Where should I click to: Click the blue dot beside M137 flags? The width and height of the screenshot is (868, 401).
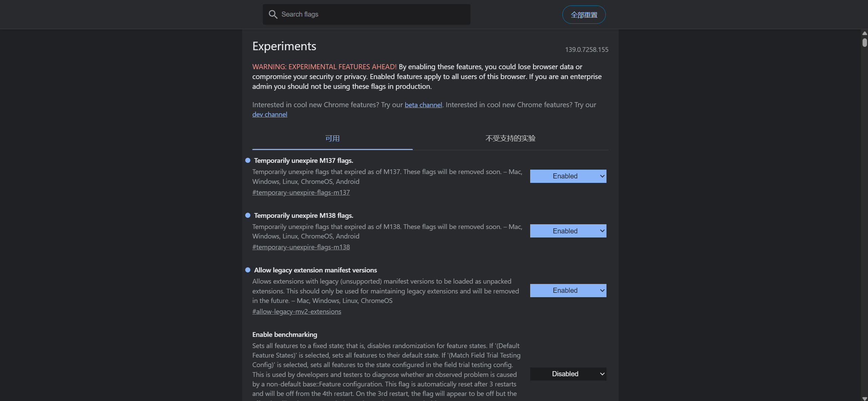click(x=248, y=160)
